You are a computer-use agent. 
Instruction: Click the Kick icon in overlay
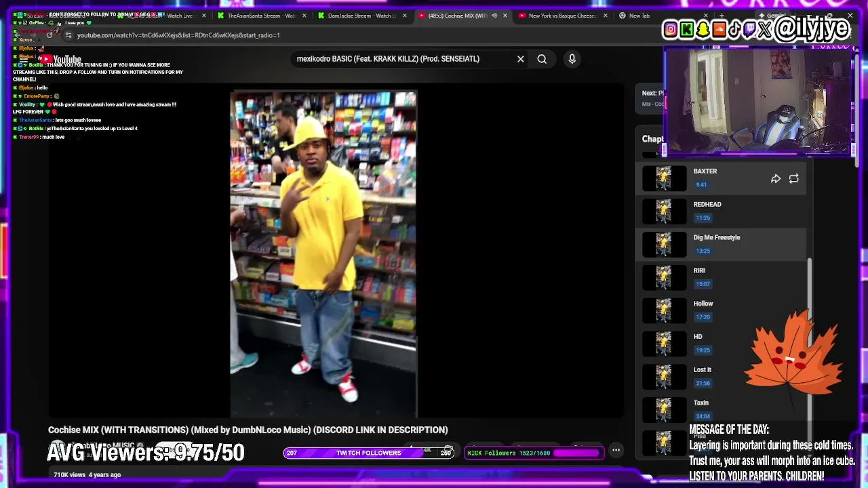pyautogui.click(x=687, y=29)
